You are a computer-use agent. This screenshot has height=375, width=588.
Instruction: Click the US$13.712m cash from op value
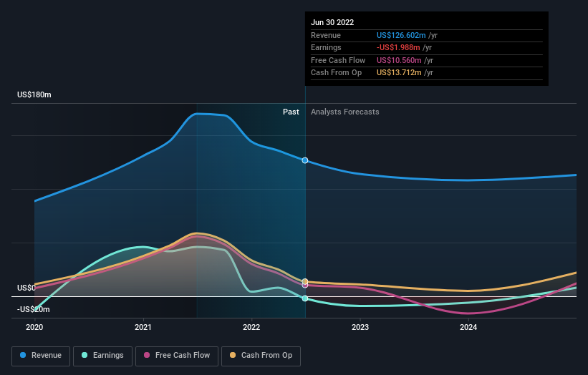399,73
